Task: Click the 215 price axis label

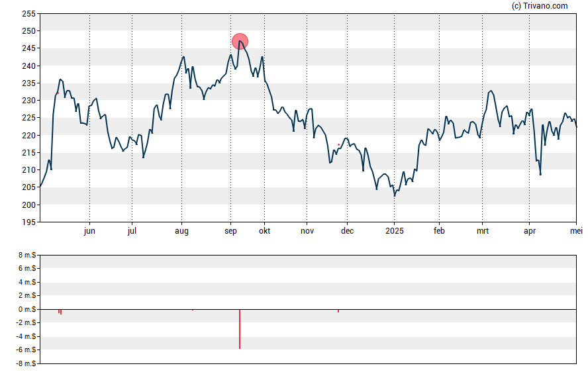Action: click(28, 152)
